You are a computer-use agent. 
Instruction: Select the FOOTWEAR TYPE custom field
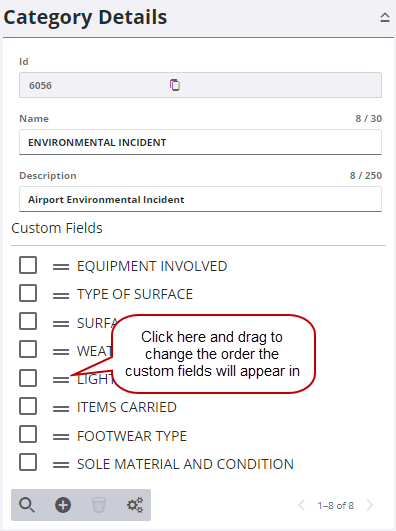pos(132,436)
